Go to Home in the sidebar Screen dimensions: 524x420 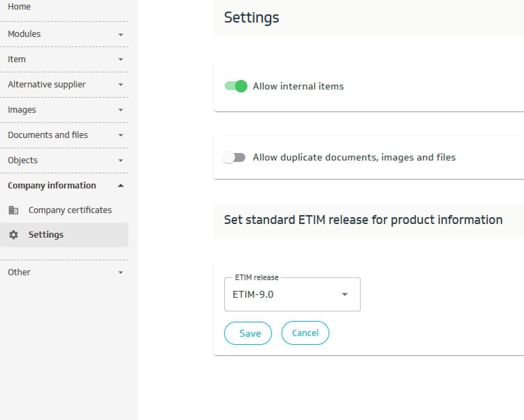point(19,7)
